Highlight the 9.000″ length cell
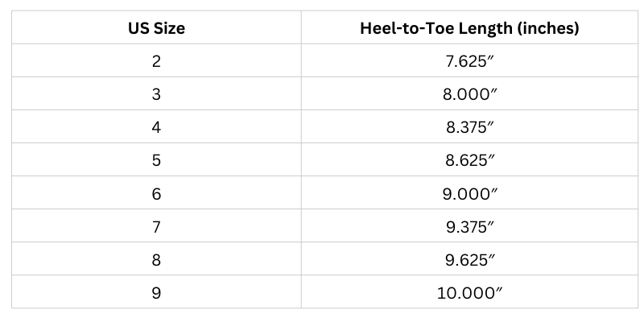 [470, 193]
